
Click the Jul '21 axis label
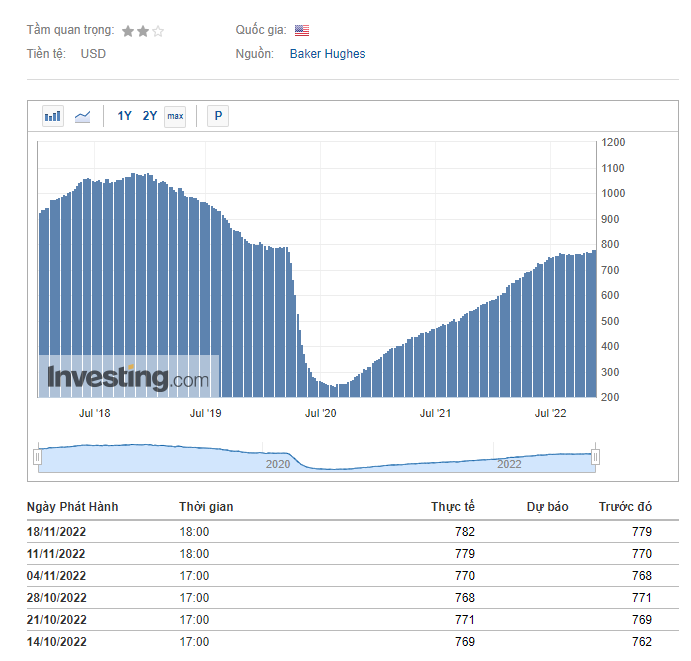click(435, 413)
